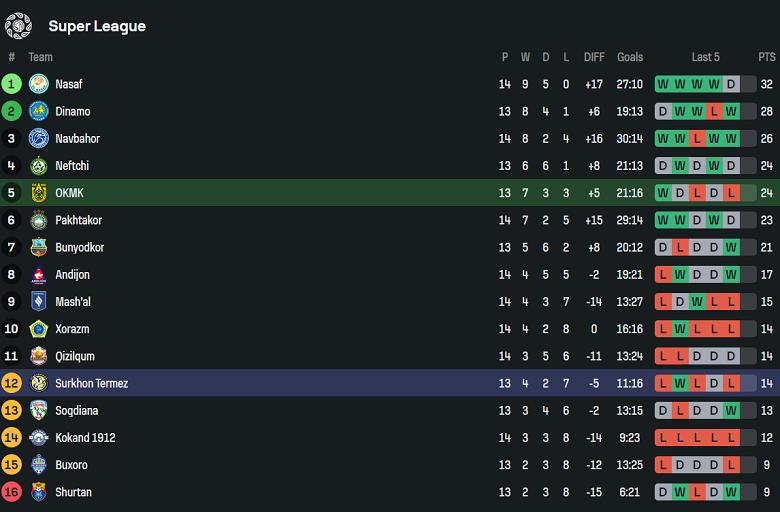Select the Surkhon Termez team name
Screen dimensions: 780x512
[x=91, y=383]
